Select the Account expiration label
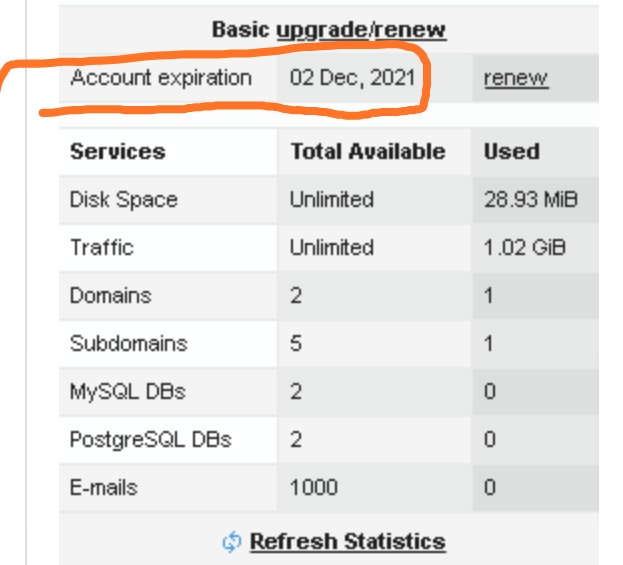 161,78
